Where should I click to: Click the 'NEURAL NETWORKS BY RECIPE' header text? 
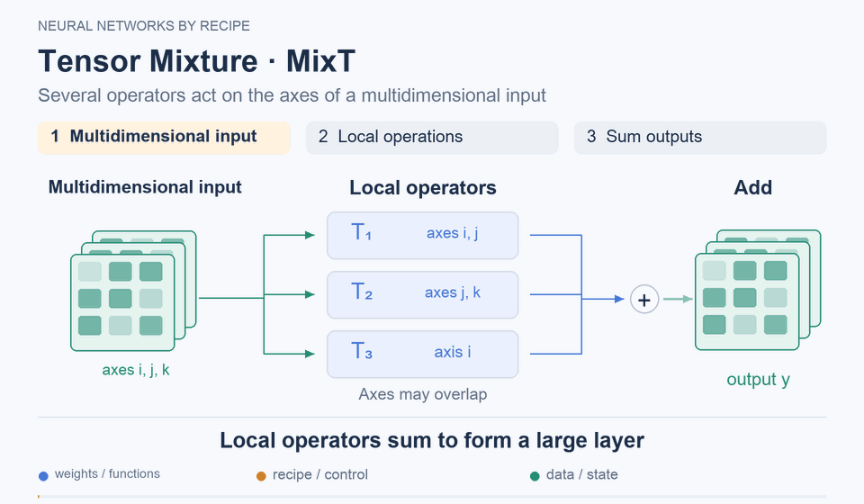tap(144, 26)
